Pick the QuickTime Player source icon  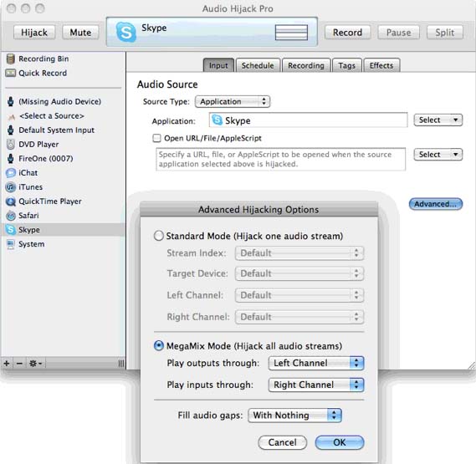[11, 201]
